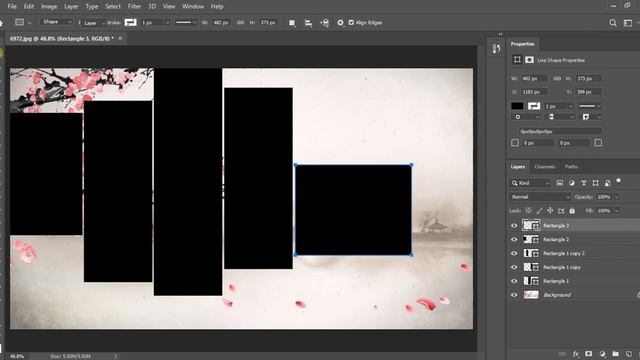Toggle lock transparent pixels

[x=528, y=211]
